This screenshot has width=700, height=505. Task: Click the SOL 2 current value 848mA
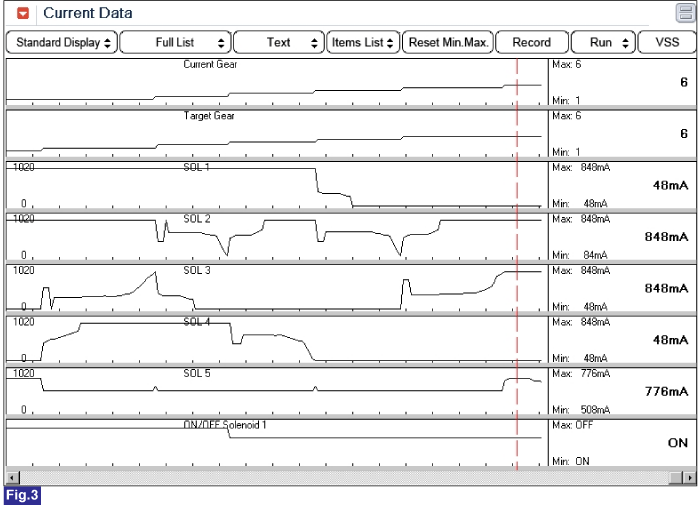pyautogui.click(x=666, y=237)
